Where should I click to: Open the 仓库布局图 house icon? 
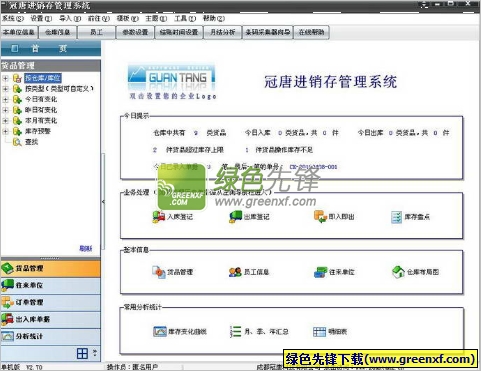pos(398,272)
